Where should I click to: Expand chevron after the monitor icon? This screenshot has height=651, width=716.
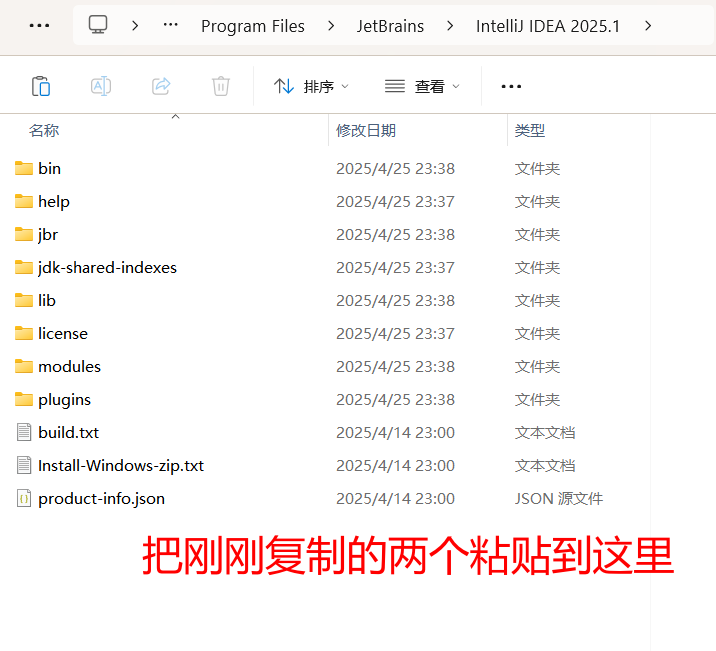(135, 26)
